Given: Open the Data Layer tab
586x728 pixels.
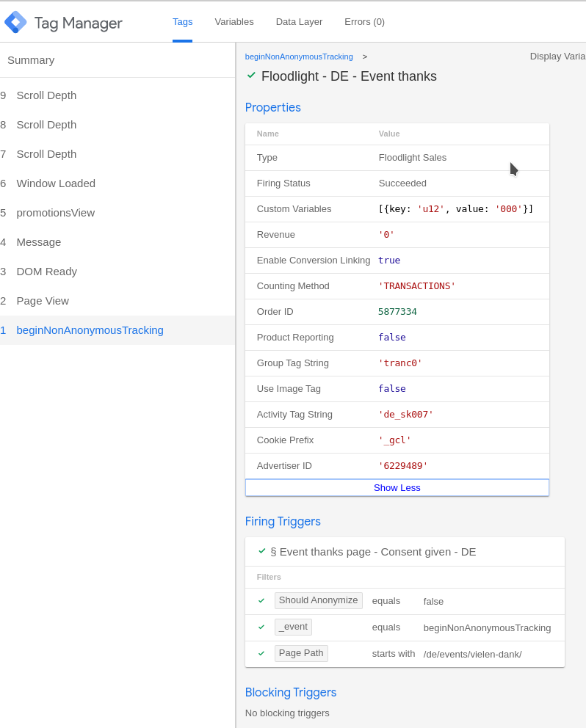Looking at the screenshot, I should [300, 22].
